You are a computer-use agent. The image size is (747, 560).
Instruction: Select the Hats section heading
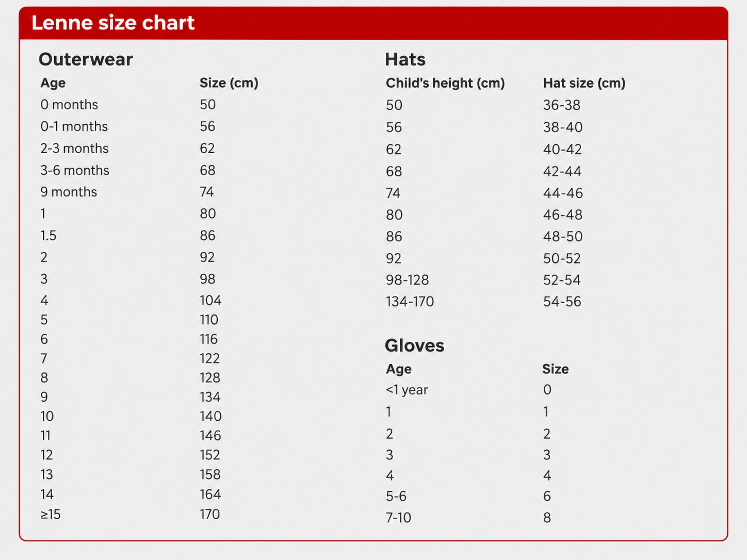pos(405,59)
